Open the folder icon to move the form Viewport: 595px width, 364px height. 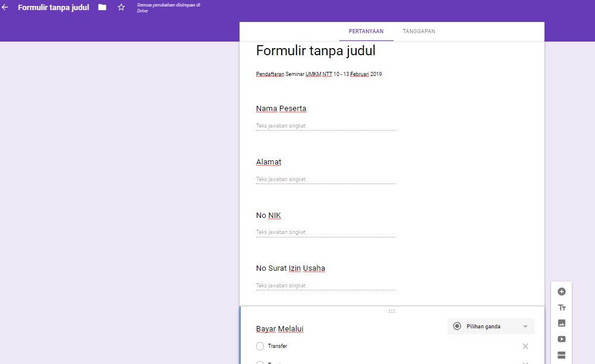101,8
